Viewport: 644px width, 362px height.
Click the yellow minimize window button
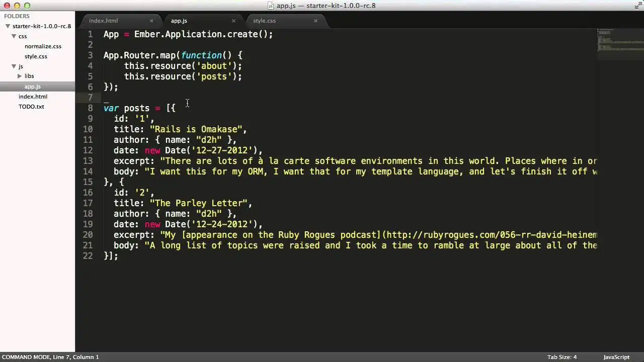click(x=17, y=6)
